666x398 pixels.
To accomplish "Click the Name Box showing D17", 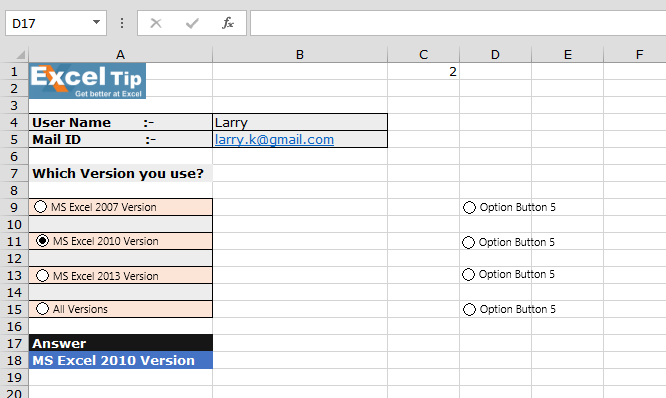I will click(x=56, y=23).
